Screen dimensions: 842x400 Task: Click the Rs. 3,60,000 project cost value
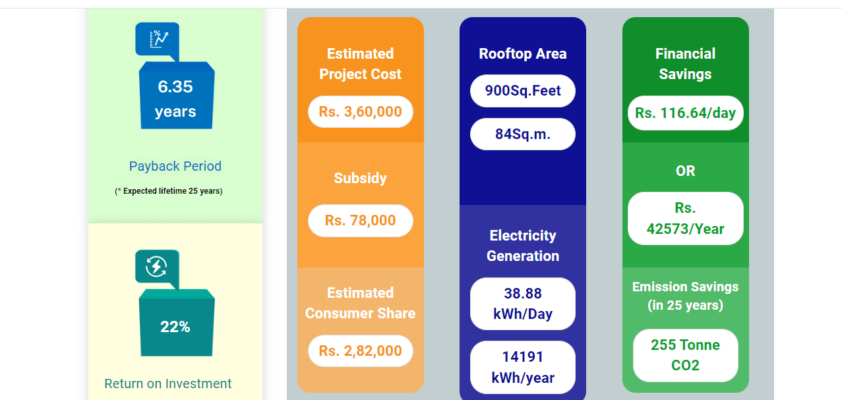(360, 111)
